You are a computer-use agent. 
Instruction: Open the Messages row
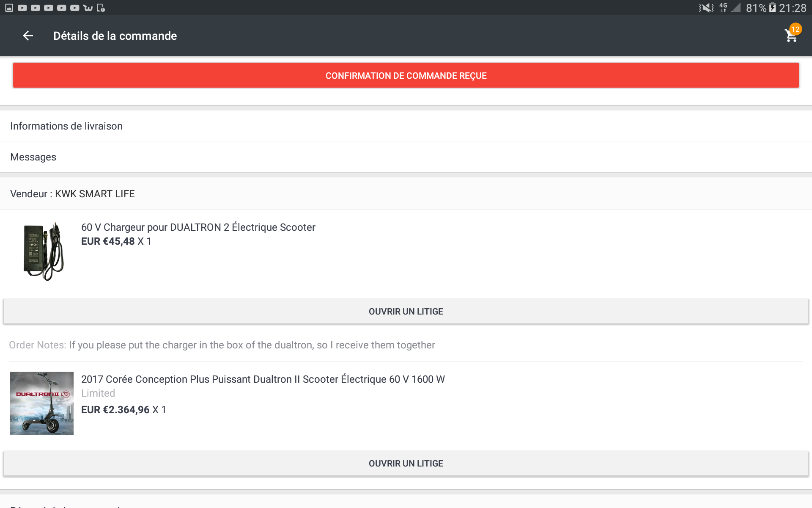click(x=406, y=157)
